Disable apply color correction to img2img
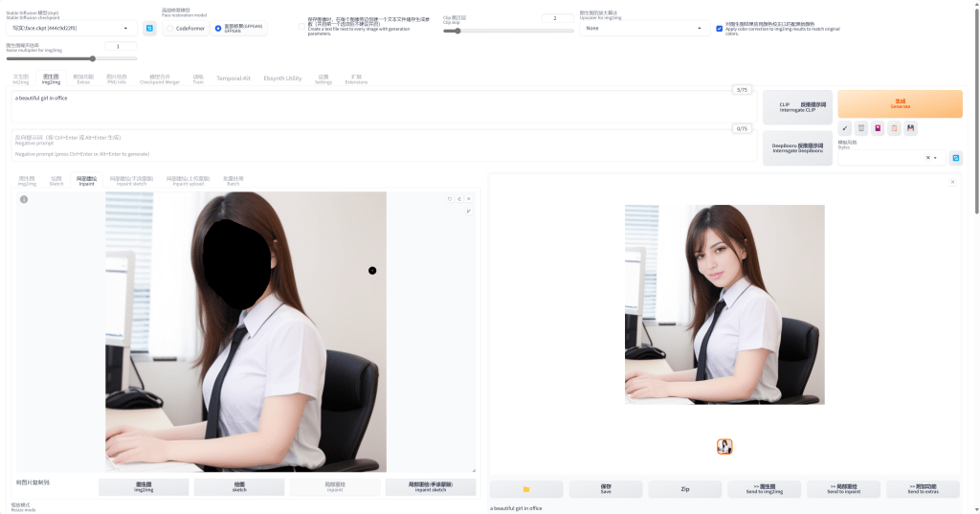 [720, 29]
